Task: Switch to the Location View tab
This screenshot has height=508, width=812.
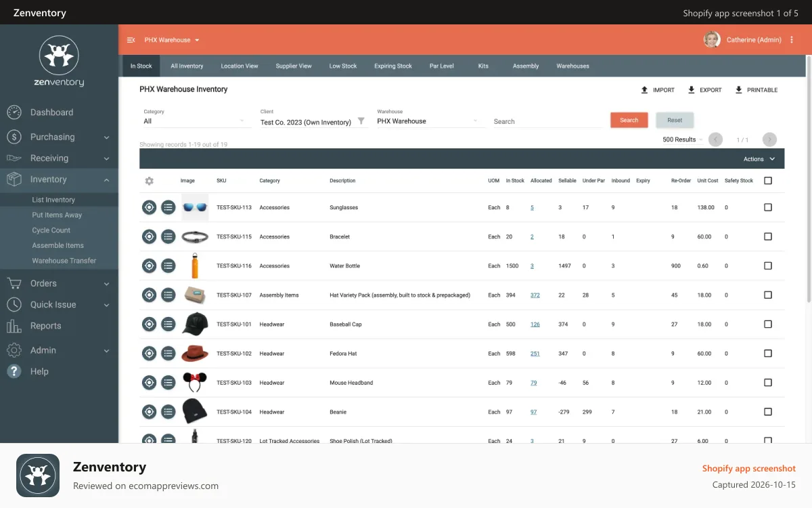Action: 240,66
